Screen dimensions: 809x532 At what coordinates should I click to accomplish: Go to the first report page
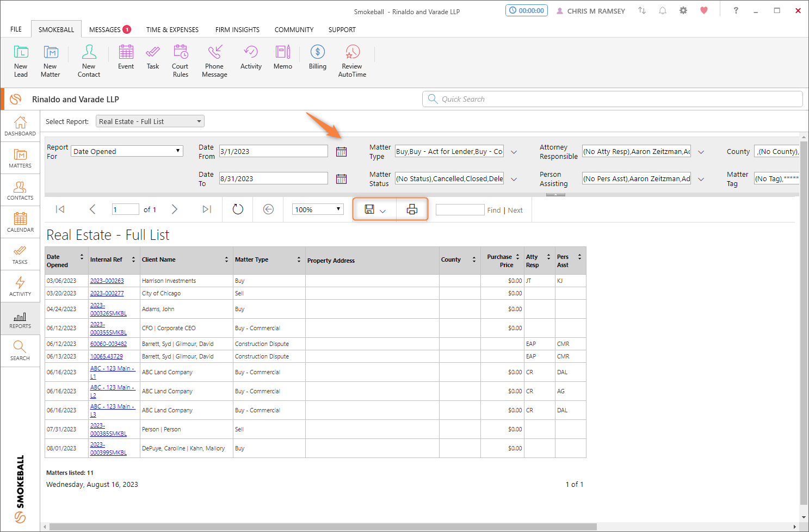pos(60,209)
